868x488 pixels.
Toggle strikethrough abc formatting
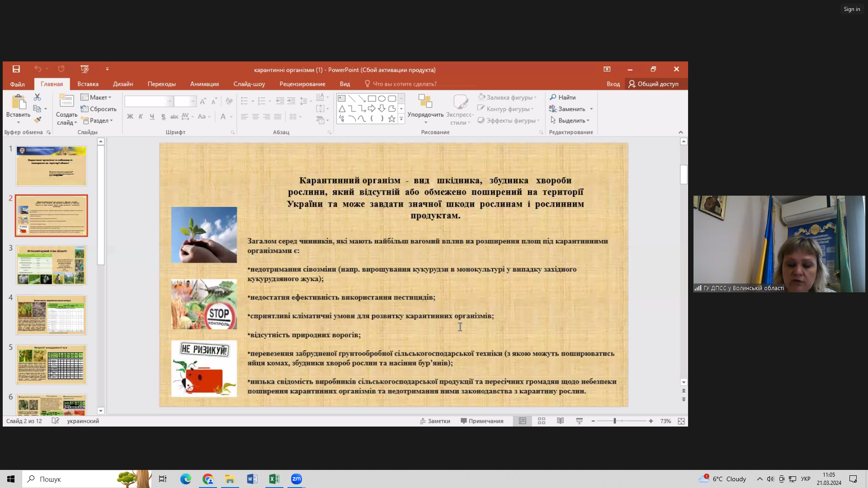(174, 117)
